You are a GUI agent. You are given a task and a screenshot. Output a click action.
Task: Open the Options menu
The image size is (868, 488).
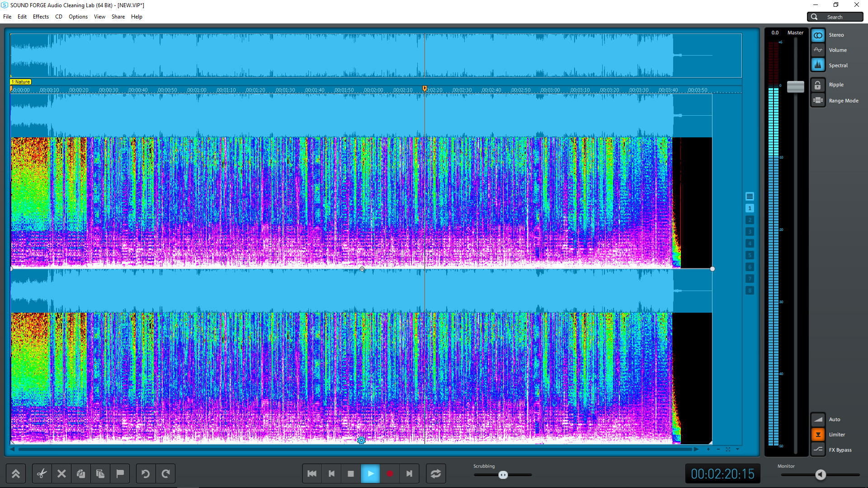point(78,17)
